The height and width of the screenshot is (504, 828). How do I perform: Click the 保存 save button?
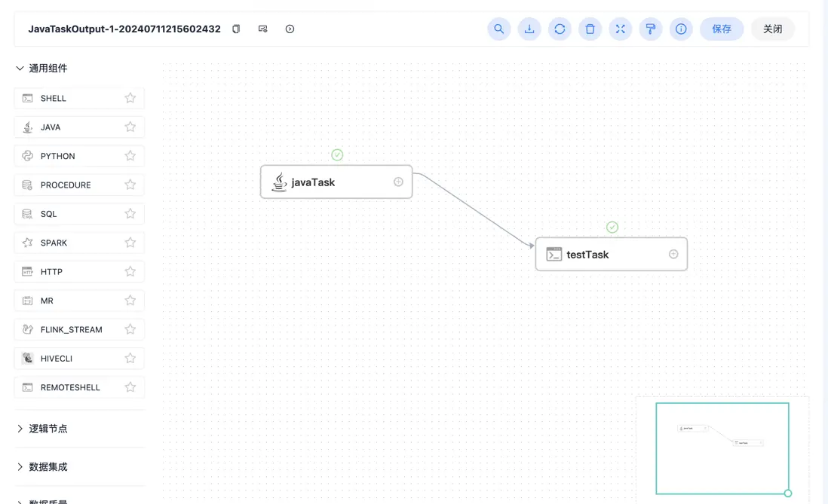coord(721,29)
